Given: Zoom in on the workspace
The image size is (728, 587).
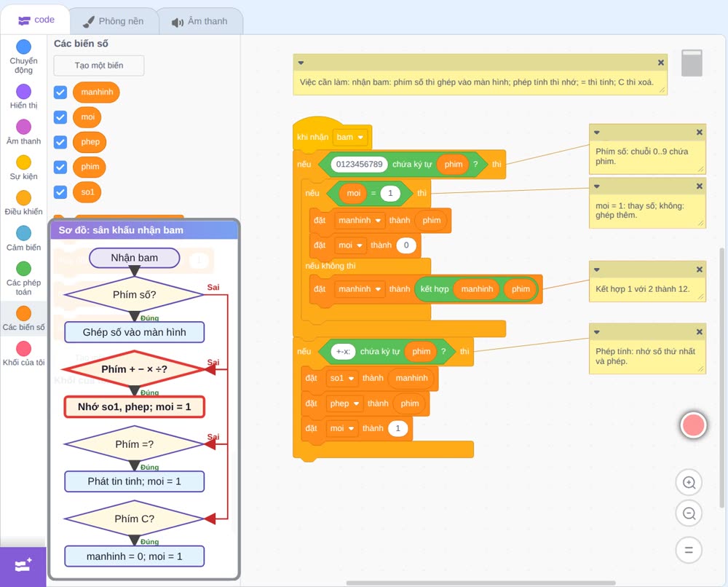Looking at the screenshot, I should point(689,483).
